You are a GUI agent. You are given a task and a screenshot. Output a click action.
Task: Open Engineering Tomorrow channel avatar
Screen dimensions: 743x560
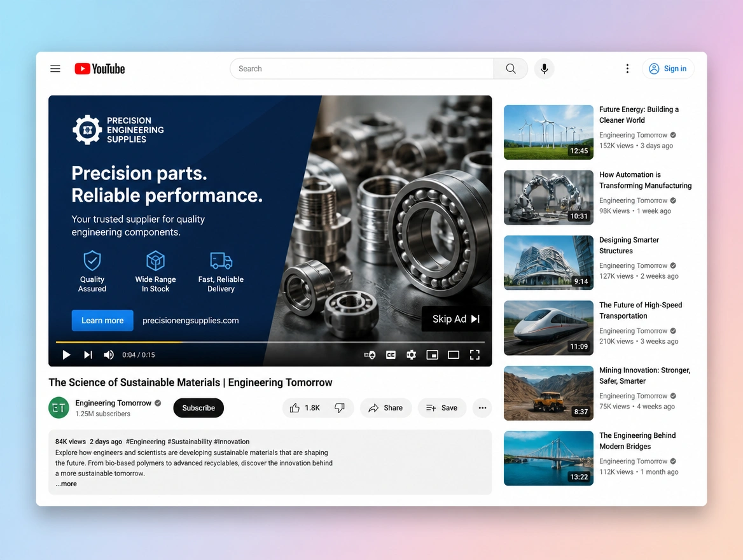point(59,408)
